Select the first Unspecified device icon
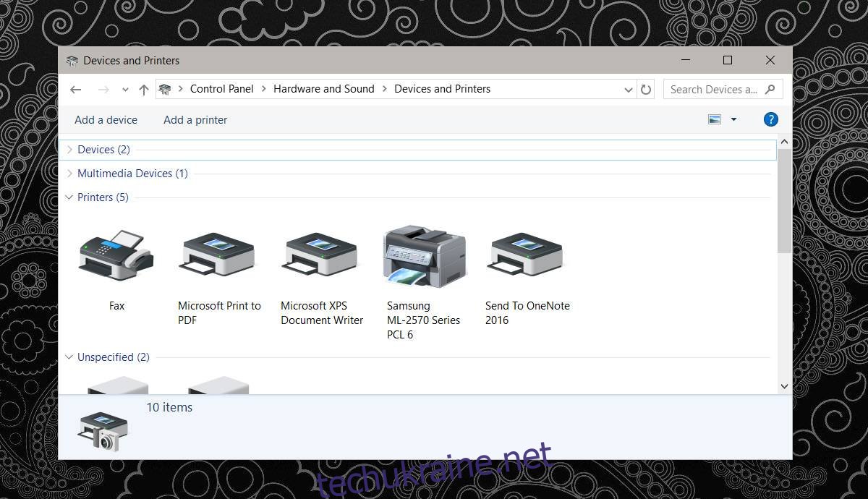 (117, 385)
